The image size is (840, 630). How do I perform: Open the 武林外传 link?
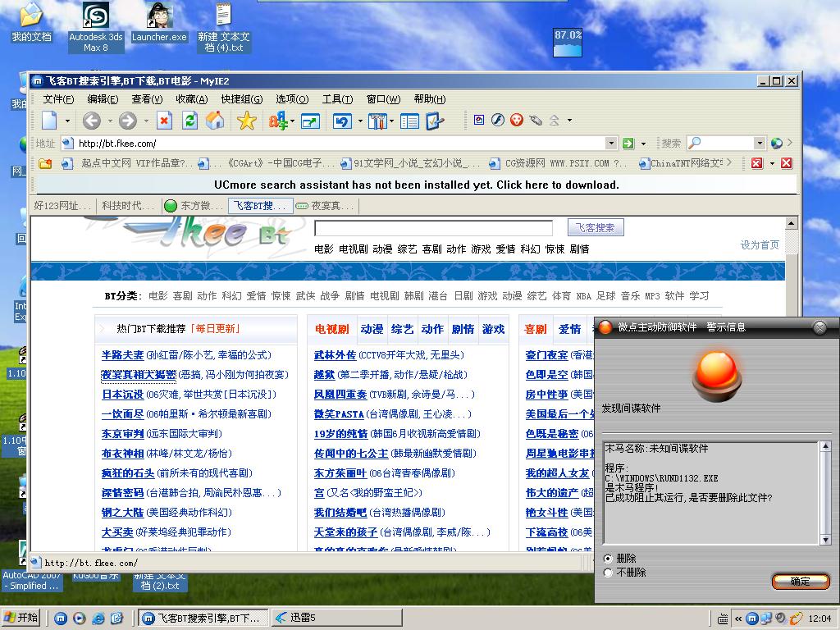[x=336, y=355]
